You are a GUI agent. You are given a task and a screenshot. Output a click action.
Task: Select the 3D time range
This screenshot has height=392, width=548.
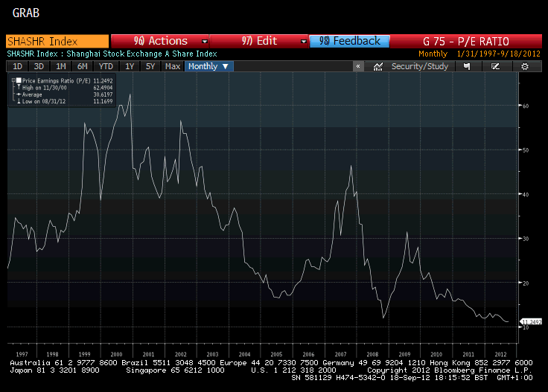(x=39, y=66)
